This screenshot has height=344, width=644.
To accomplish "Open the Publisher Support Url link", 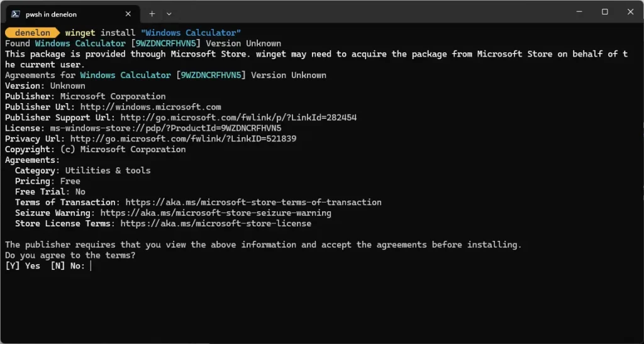I will [238, 118].
